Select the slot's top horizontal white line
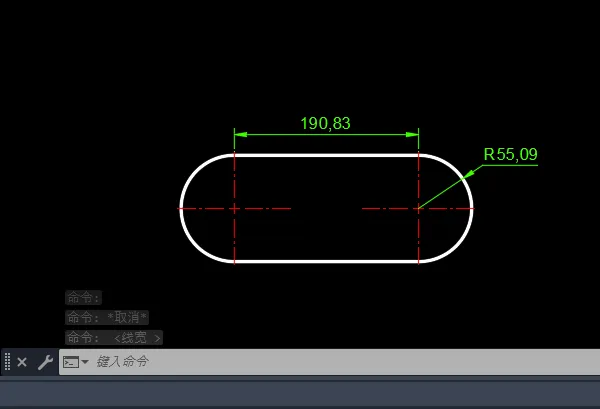 325,155
